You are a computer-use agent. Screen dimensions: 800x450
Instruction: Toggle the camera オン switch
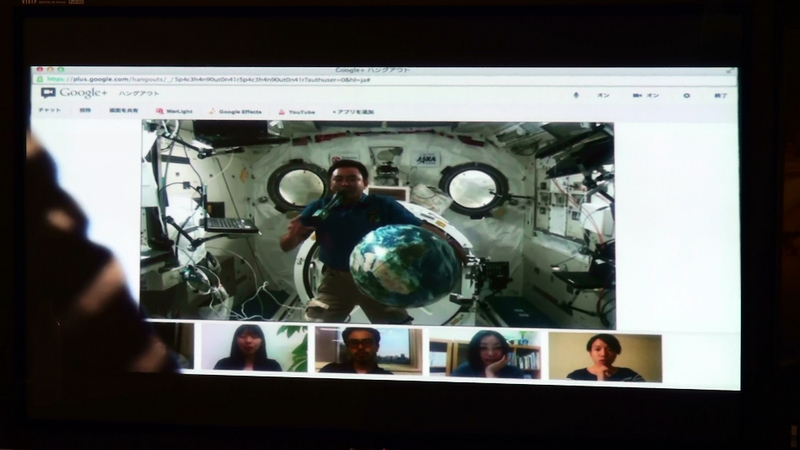pyautogui.click(x=653, y=95)
